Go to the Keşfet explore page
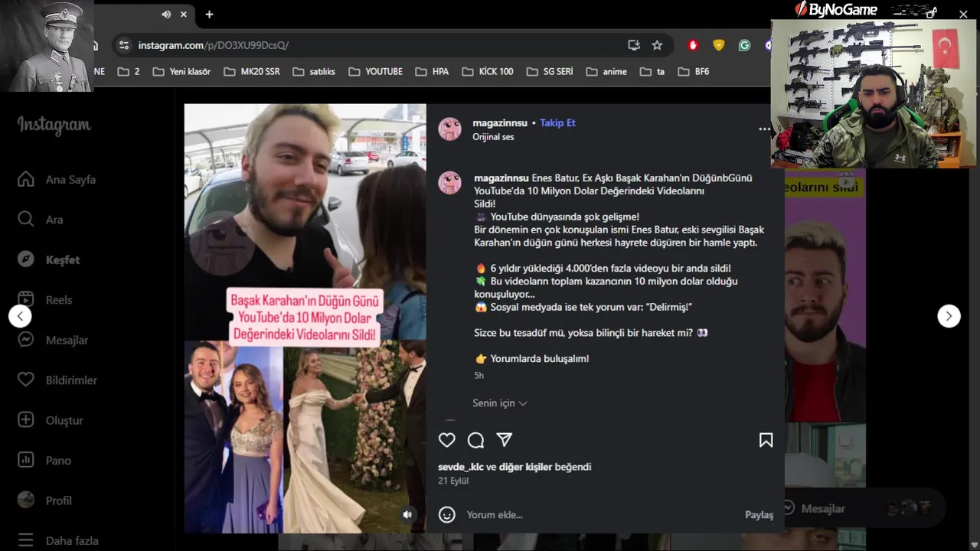Image resolution: width=980 pixels, height=551 pixels. [49, 259]
